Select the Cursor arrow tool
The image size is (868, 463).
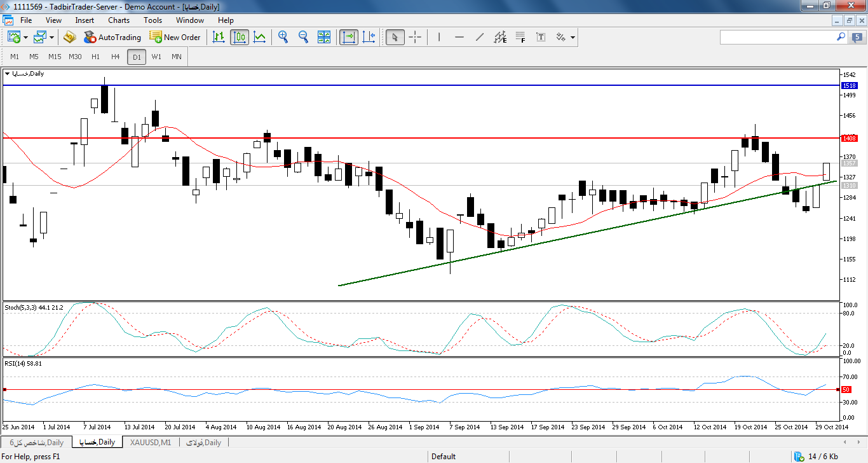point(395,37)
